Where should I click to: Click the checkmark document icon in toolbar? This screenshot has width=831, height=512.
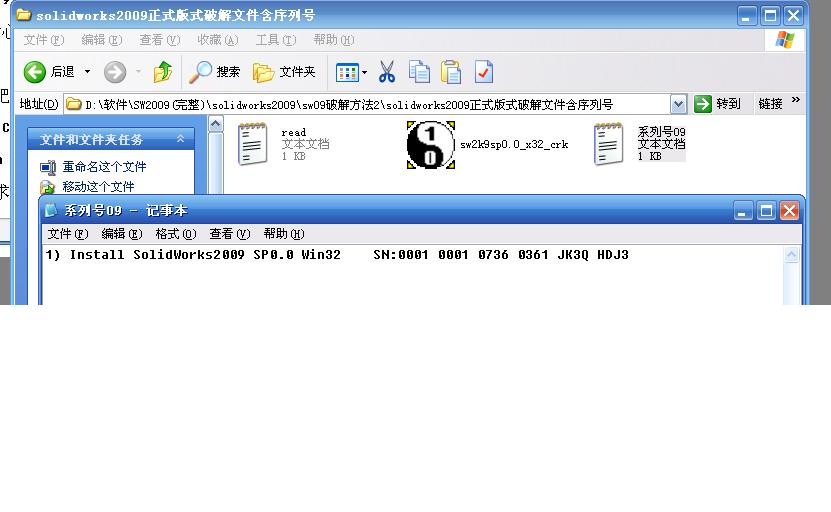(x=484, y=72)
